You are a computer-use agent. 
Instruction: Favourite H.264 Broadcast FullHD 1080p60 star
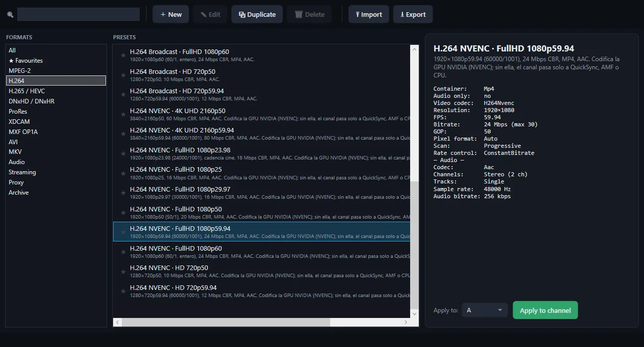[x=123, y=56]
